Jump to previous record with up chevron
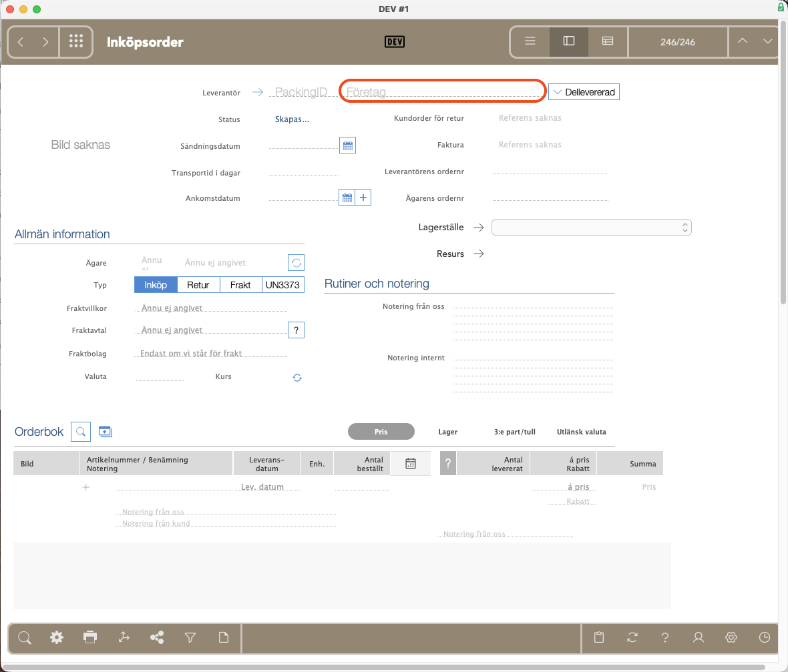Screen dimensions: 788x672 [743, 41]
